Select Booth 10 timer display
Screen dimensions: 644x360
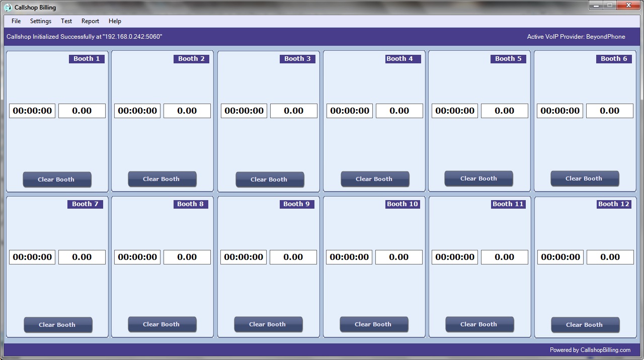point(349,257)
